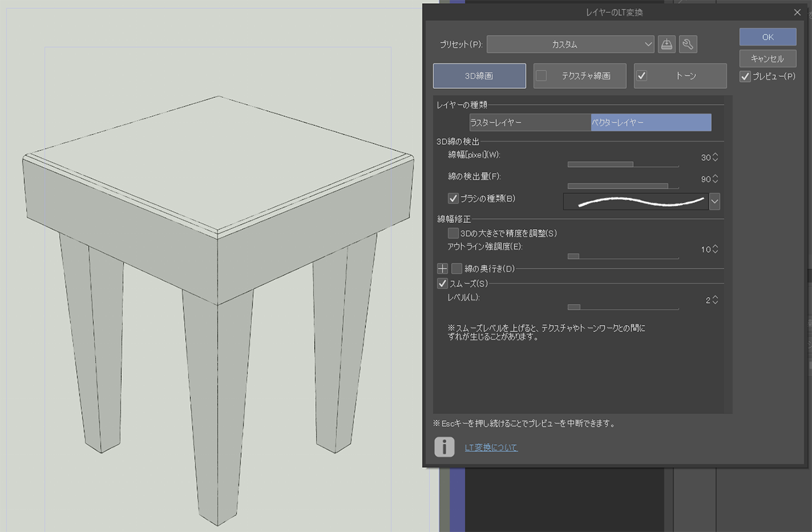812x532 pixels.
Task: Open the LT変換について link
Action: tap(491, 448)
